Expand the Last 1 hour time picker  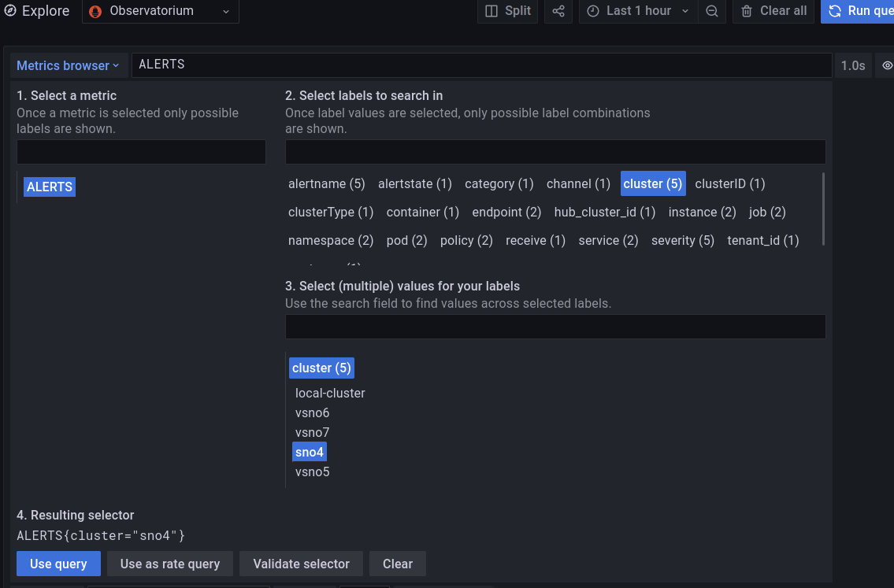tap(639, 11)
